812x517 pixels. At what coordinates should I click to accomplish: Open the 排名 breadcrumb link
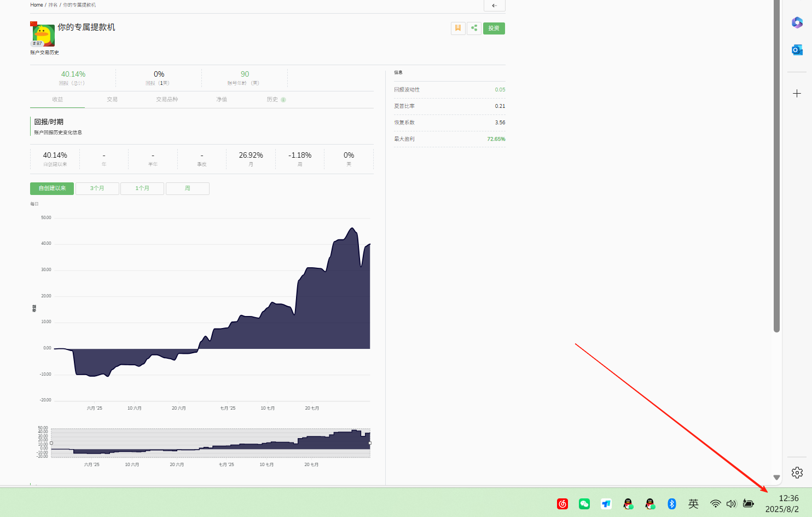[x=53, y=5]
